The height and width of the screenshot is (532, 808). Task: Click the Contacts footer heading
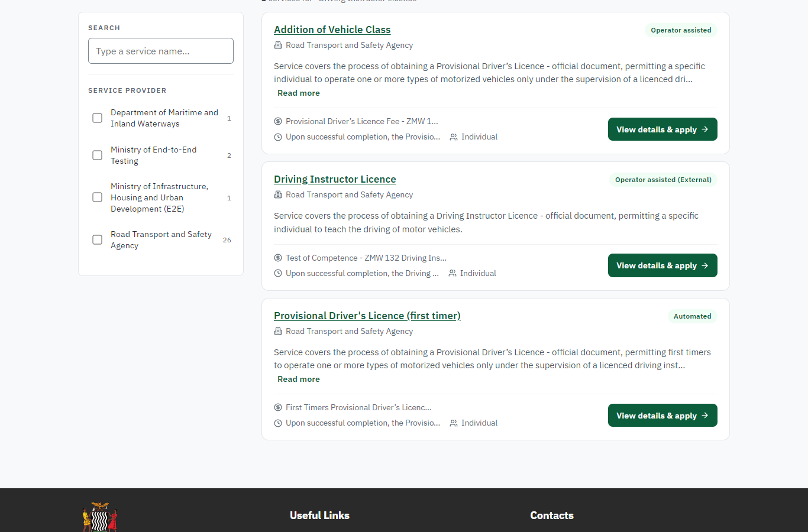[552, 515]
